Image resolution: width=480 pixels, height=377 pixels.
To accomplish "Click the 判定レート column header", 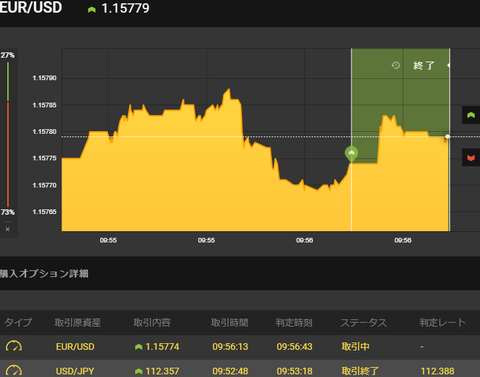I will [x=442, y=322].
